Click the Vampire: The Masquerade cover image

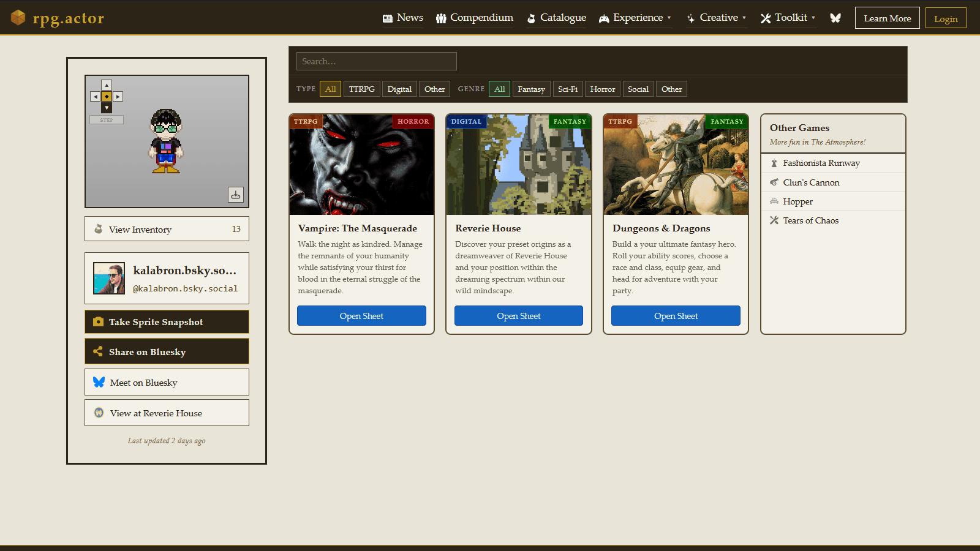point(361,165)
